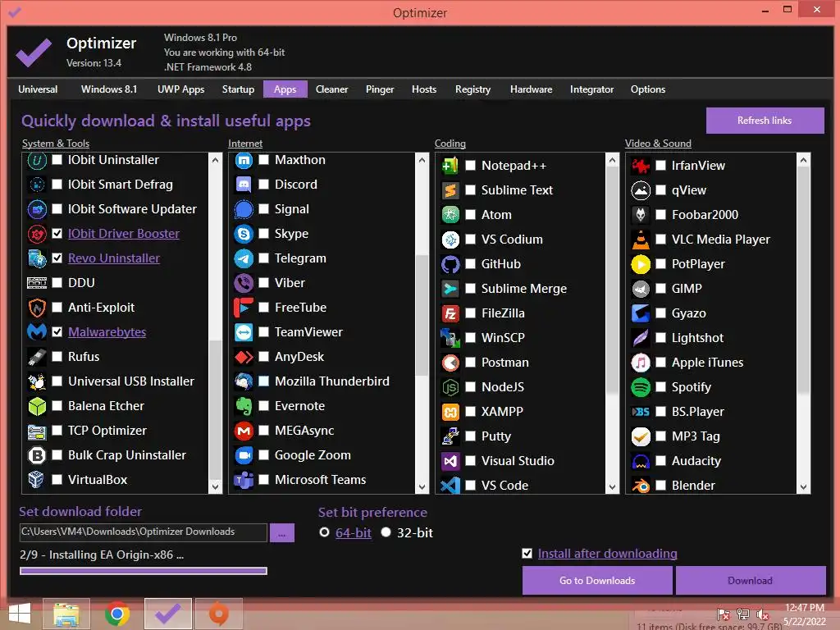Viewport: 840px width, 630px height.
Task: Click the Internet list scrollbar thumb
Action: pos(422,316)
